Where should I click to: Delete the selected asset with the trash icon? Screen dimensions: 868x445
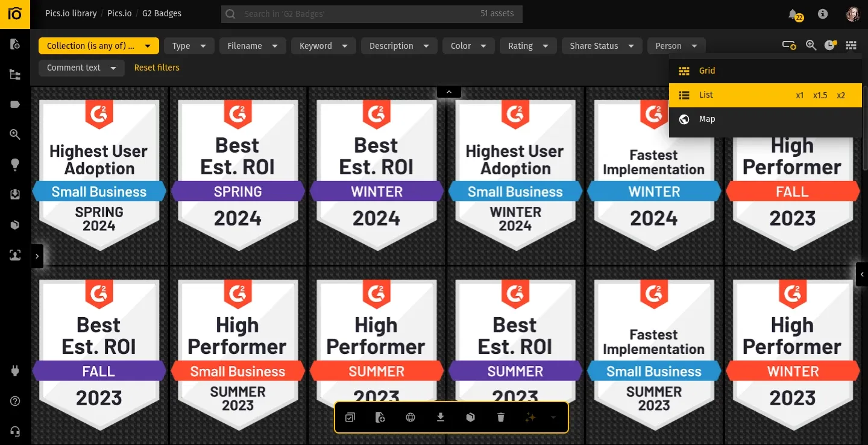coord(501,417)
